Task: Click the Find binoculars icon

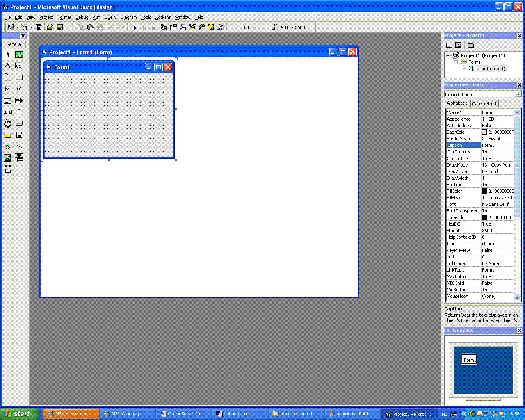Action: (x=100, y=27)
